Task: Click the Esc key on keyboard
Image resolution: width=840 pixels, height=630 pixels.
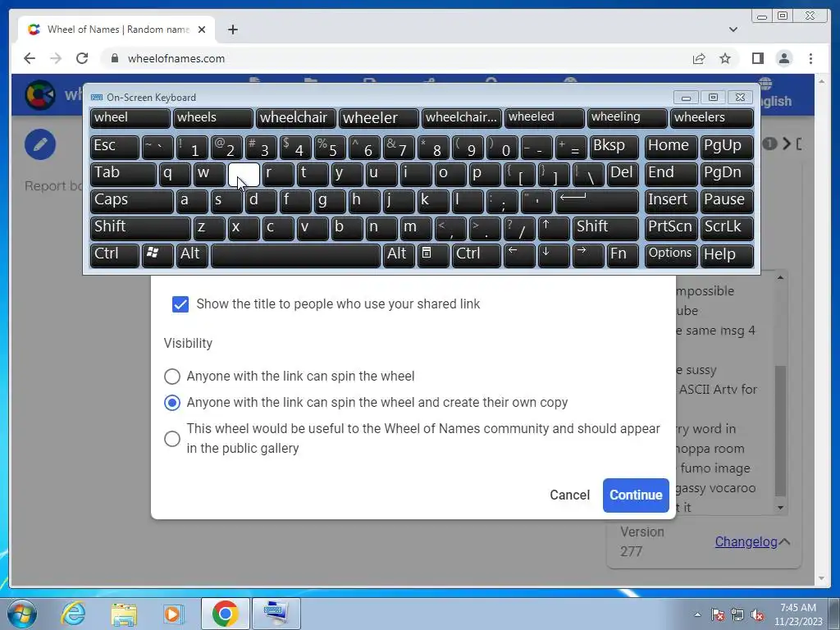Action: tap(115, 148)
